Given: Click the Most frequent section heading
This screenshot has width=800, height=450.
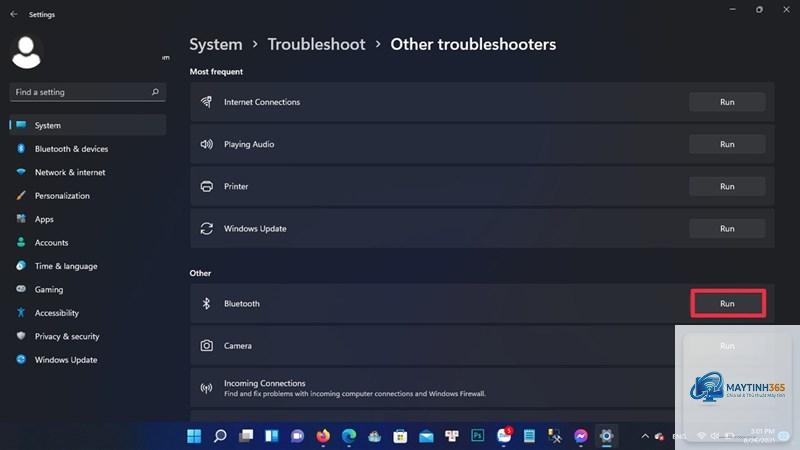Looking at the screenshot, I should pos(216,72).
